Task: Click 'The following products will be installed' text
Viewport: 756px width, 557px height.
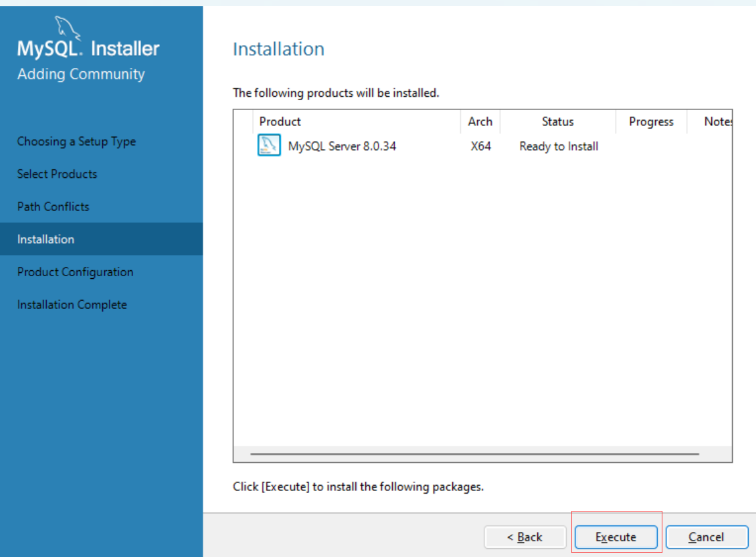Action: (x=336, y=92)
